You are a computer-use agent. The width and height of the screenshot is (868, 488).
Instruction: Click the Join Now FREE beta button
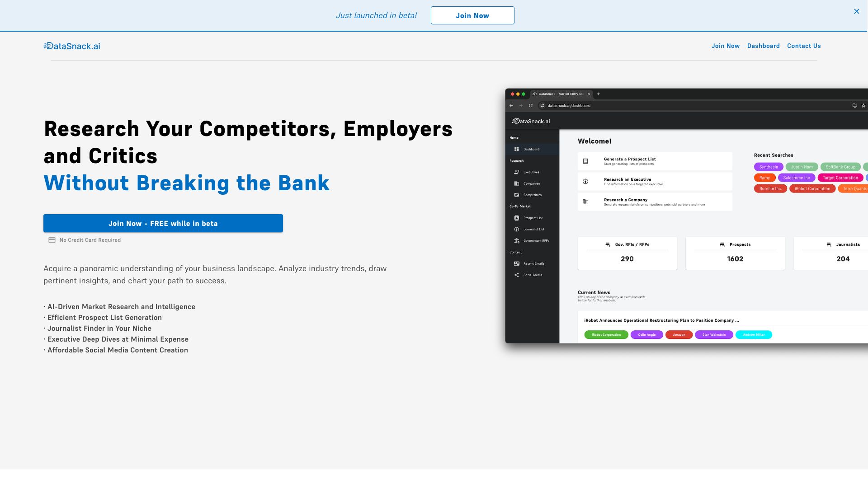163,224
